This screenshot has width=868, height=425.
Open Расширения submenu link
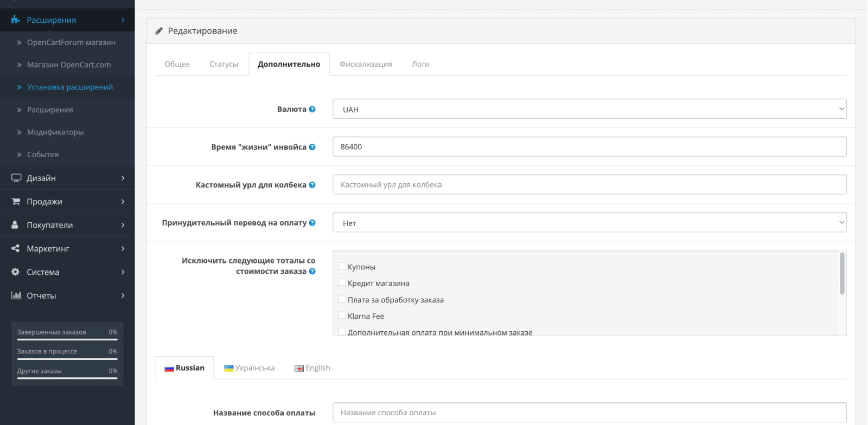pyautogui.click(x=50, y=110)
